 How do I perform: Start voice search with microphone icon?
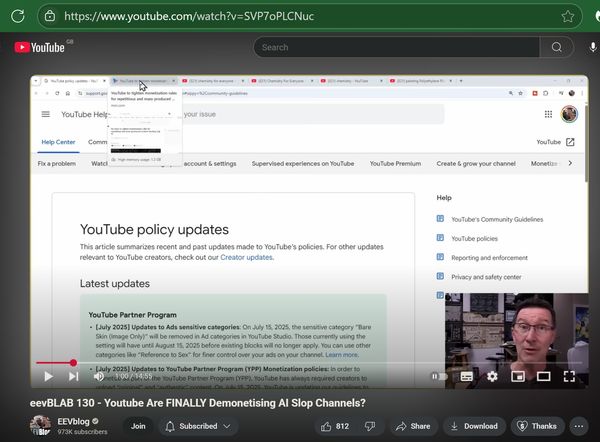pos(592,47)
